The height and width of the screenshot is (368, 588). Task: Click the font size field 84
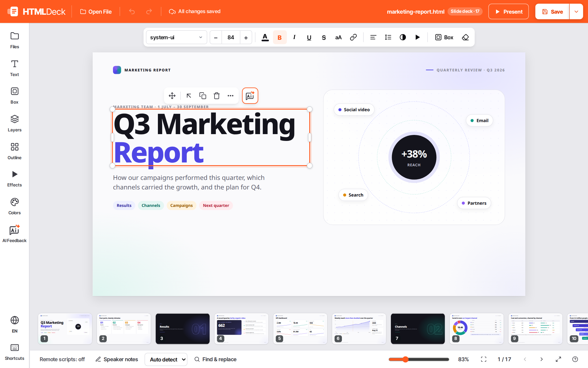point(231,37)
